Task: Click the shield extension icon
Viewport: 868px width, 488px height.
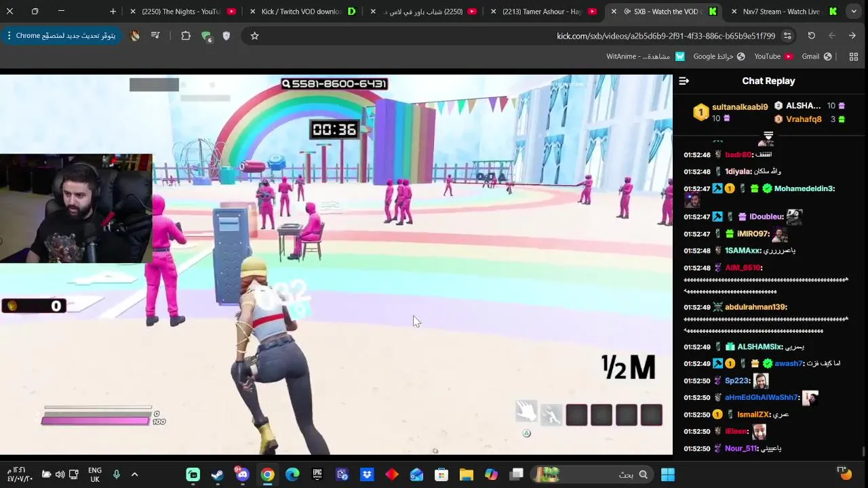Action: (226, 35)
